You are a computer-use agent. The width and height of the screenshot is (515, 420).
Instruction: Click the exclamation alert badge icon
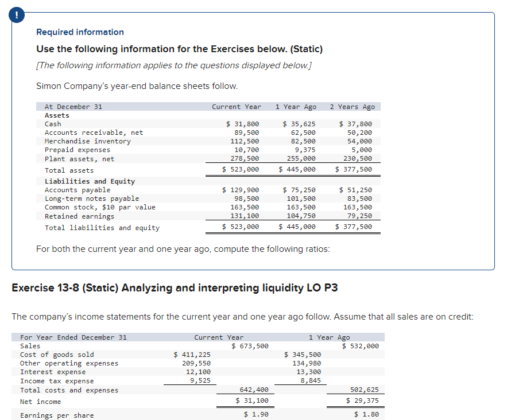pos(16,15)
